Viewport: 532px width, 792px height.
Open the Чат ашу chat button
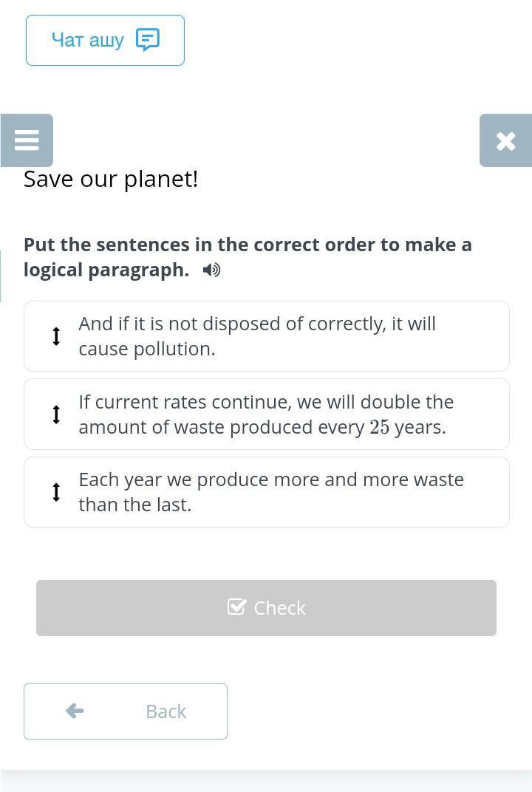105,40
